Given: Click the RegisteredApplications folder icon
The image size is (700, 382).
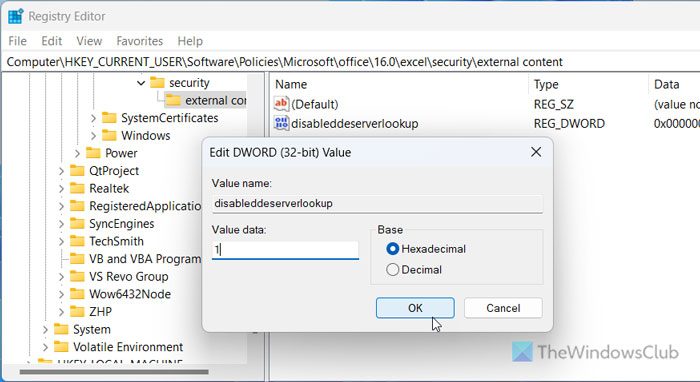Looking at the screenshot, I should (x=77, y=206).
